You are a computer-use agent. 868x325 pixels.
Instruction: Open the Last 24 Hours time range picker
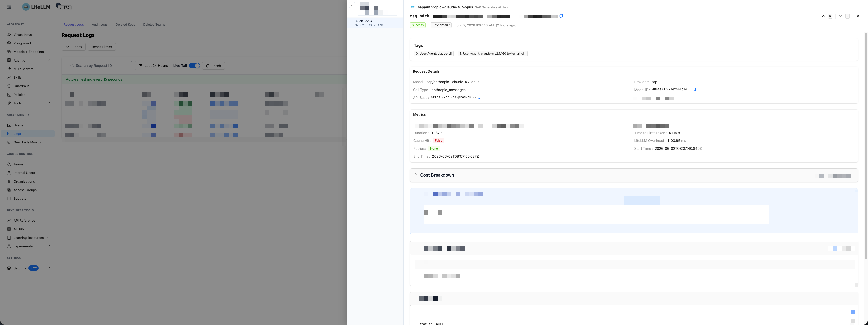[153, 66]
